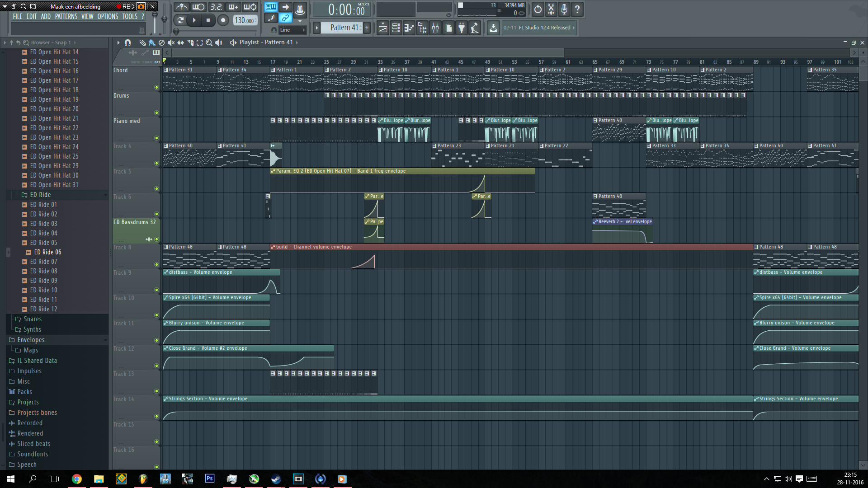Viewport: 868px width, 488px height.
Task: Open the Playlist view button
Action: click(382, 28)
